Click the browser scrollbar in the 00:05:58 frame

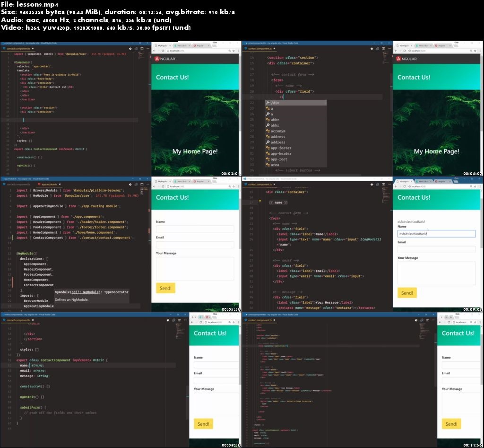click(x=240, y=220)
